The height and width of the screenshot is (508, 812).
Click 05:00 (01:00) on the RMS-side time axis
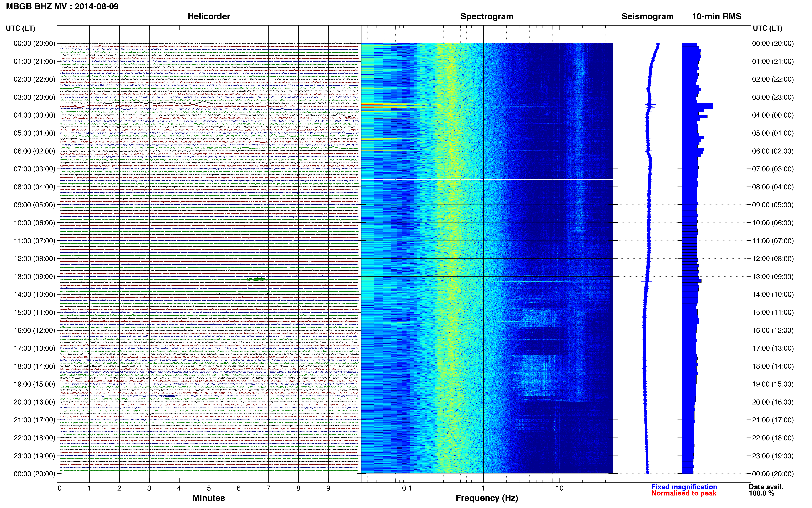click(x=773, y=133)
